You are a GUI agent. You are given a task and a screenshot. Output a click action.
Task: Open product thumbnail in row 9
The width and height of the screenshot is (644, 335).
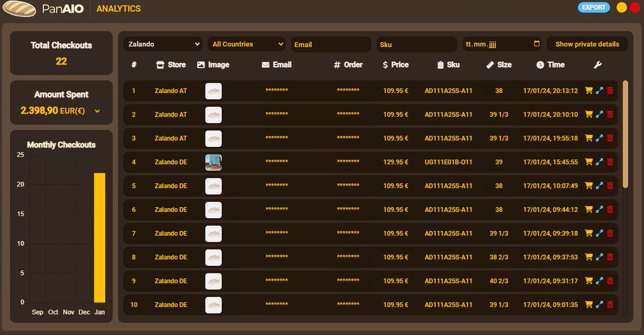click(x=214, y=281)
